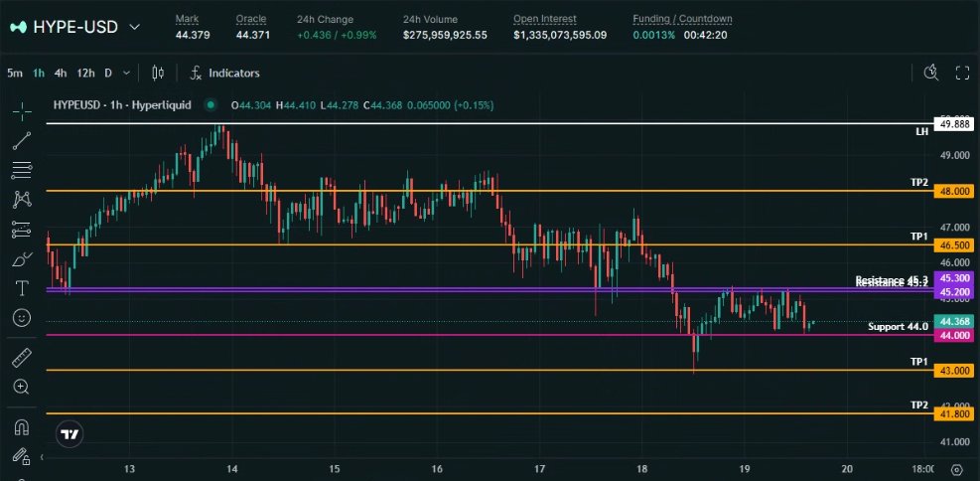Image resolution: width=980 pixels, height=481 pixels.
Task: Open the candlestick chart type selector
Action: [x=158, y=74]
